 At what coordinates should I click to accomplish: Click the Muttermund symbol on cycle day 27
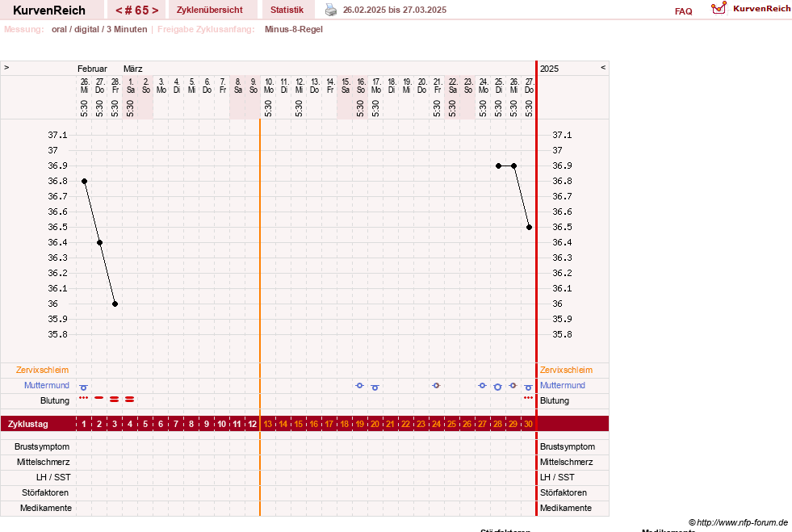[482, 386]
